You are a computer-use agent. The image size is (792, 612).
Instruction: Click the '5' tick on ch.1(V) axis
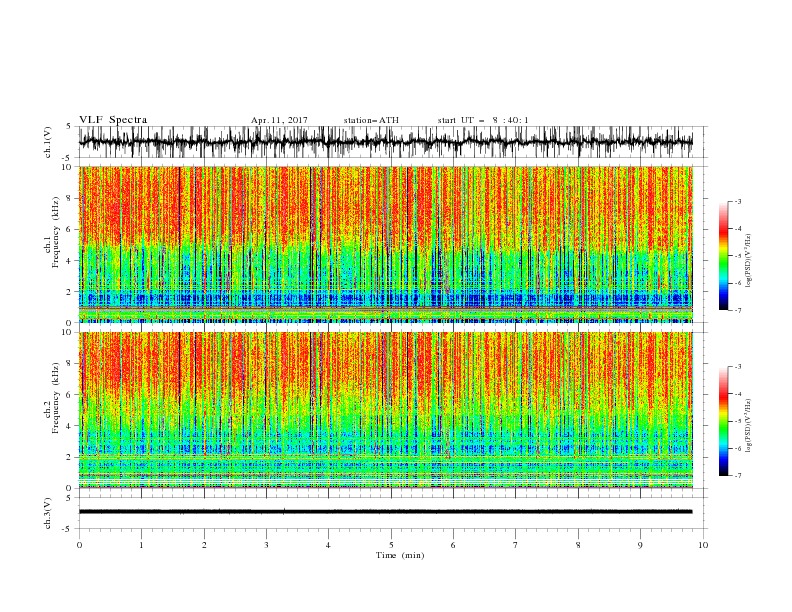pos(69,127)
